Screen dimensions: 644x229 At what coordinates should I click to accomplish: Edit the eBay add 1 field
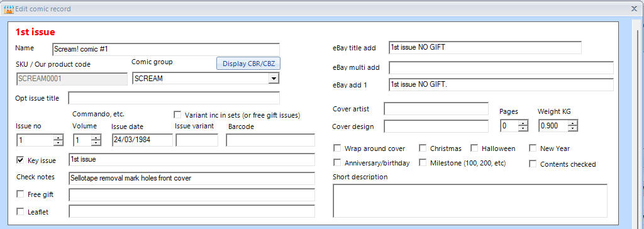501,85
